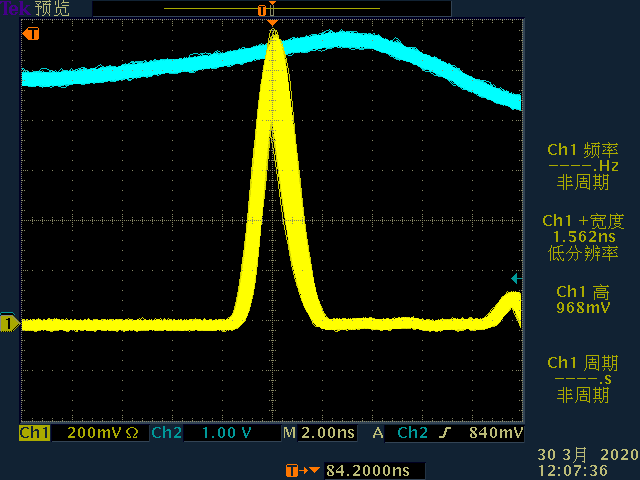Toggle the cyan Ch2 channel label
Image resolution: width=640 pixels, height=480 pixels.
[165, 434]
